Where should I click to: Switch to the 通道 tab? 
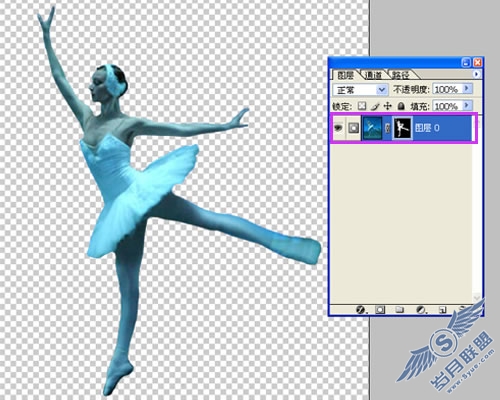(373, 75)
